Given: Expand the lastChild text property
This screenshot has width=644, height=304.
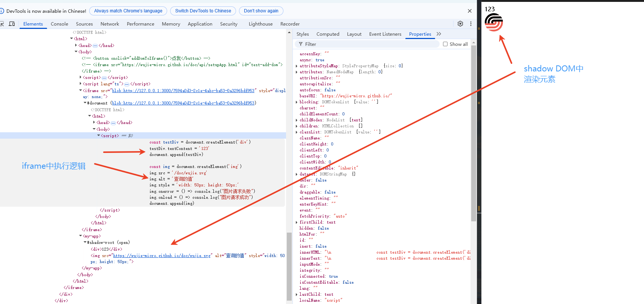Looking at the screenshot, I should point(297,294).
